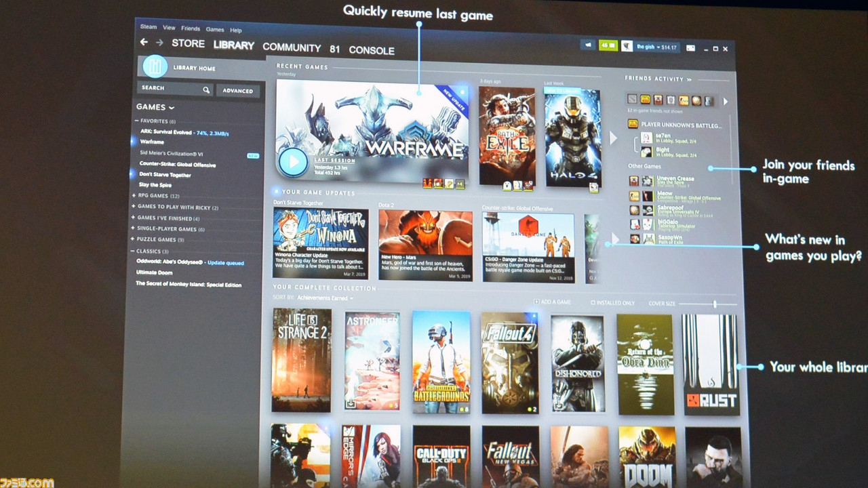Click the user avatar next to the gish

(x=627, y=47)
